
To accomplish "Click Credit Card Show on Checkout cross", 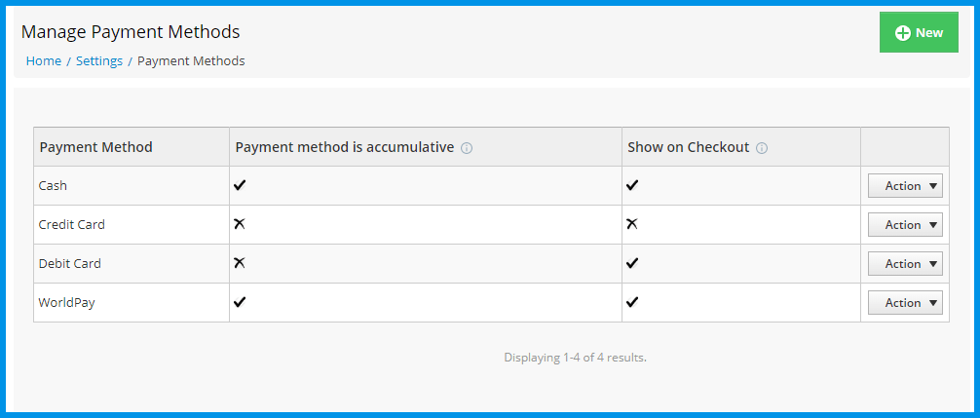I will click(632, 224).
